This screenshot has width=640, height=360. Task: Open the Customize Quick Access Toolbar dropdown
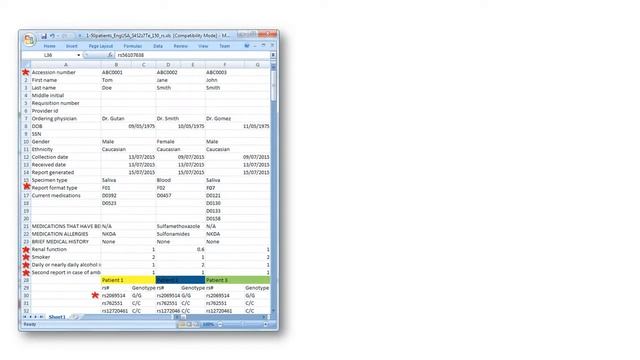click(x=80, y=36)
